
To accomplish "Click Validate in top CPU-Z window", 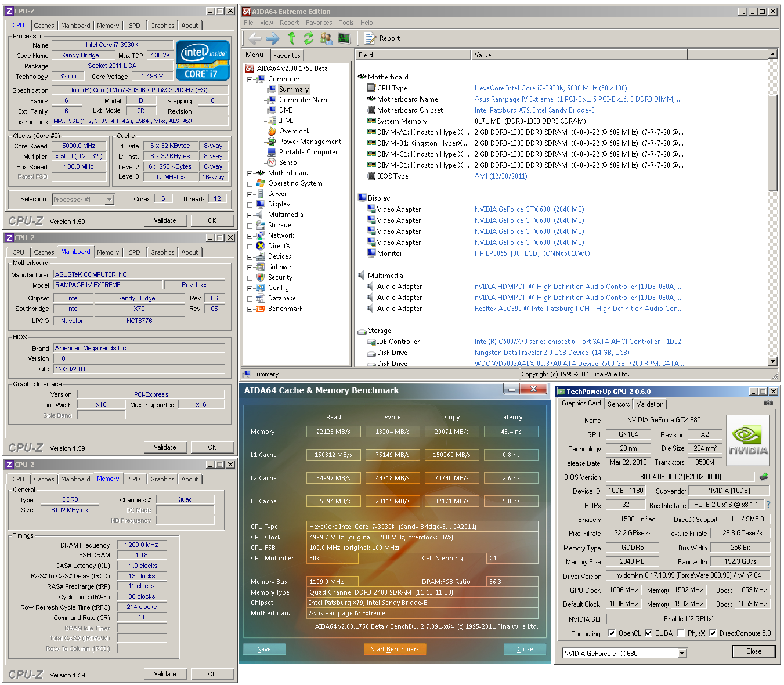I will [165, 220].
